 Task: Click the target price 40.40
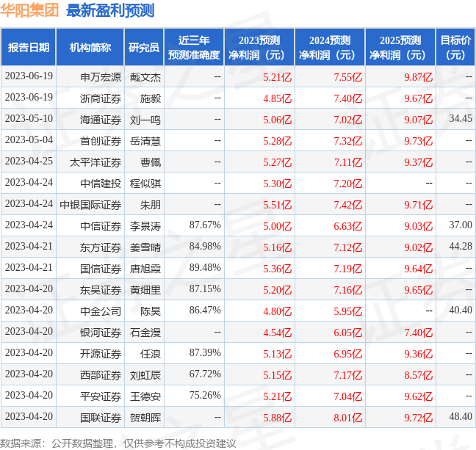click(x=461, y=310)
